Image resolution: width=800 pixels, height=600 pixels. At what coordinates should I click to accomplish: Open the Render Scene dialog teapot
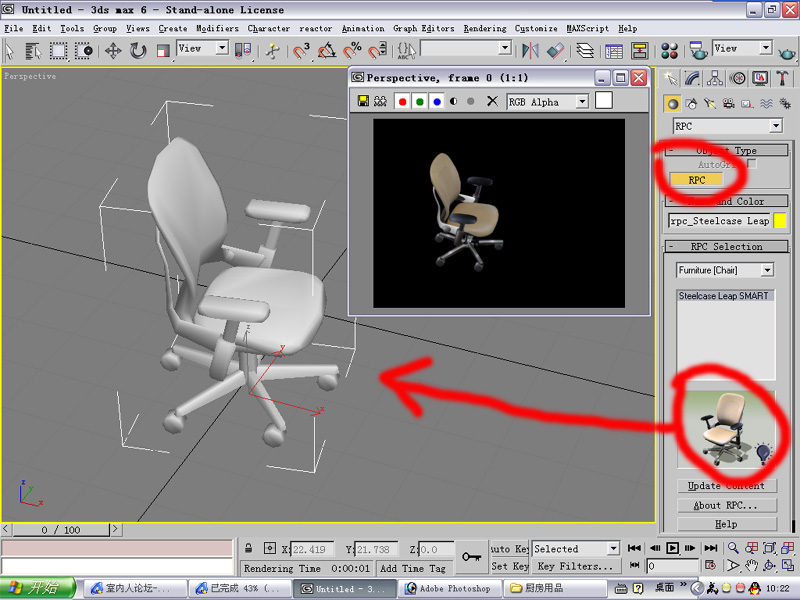698,51
